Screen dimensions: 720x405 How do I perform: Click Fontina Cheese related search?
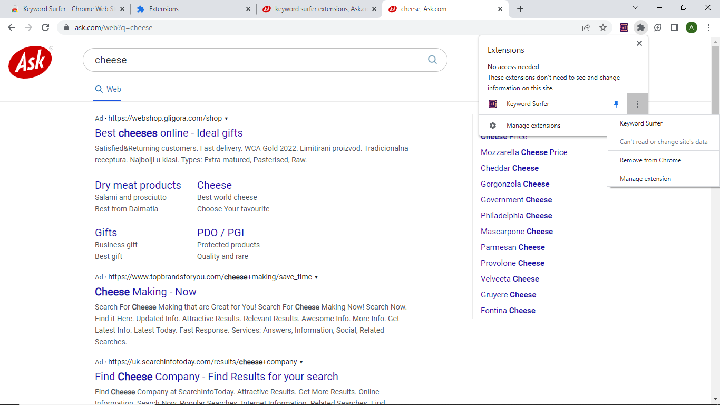(508, 311)
